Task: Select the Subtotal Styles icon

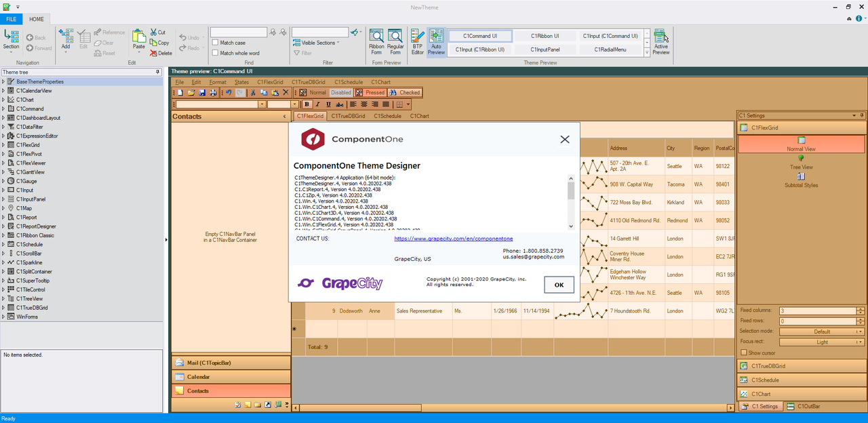Action: pyautogui.click(x=801, y=176)
